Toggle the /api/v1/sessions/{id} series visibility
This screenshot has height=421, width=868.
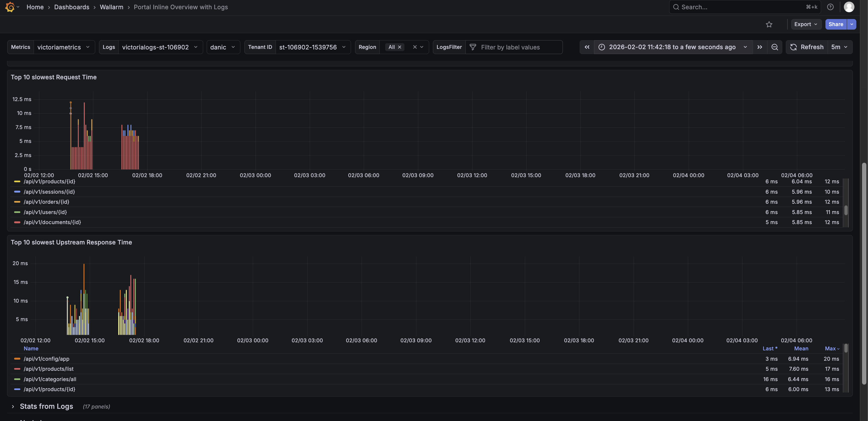point(49,191)
